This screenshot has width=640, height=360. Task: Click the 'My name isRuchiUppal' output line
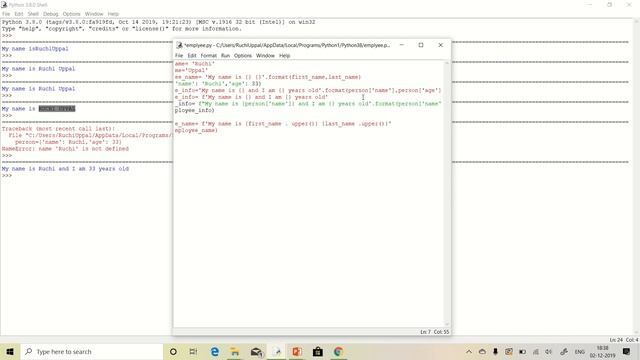point(35,49)
